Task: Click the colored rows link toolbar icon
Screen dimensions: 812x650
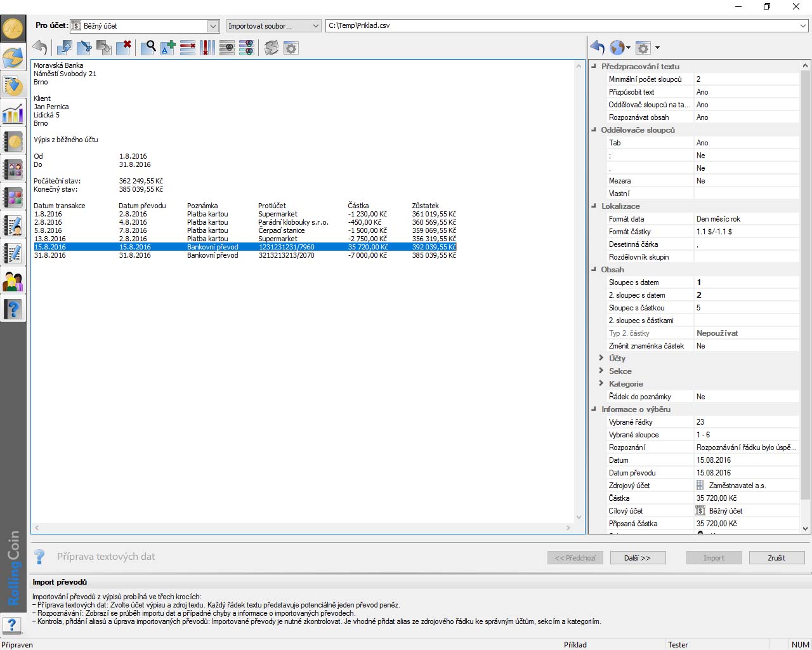Action: (247, 48)
